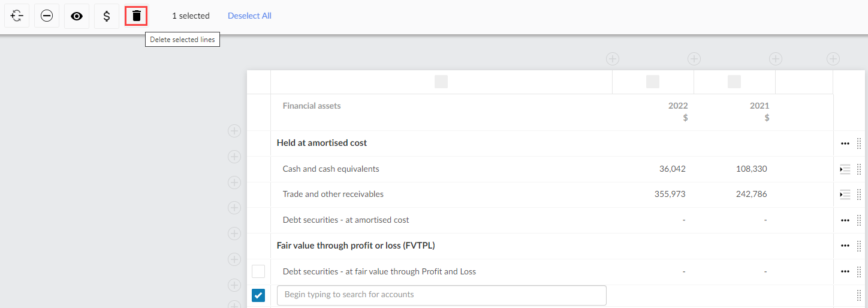Click the circled minus toolbar icon

(47, 16)
